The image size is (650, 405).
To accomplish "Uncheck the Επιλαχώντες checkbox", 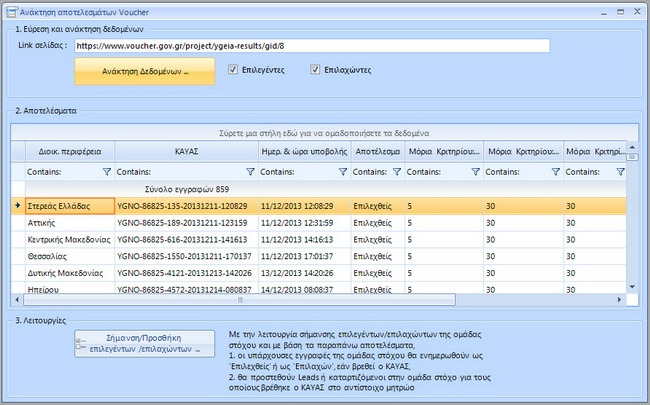I will pyautogui.click(x=315, y=70).
